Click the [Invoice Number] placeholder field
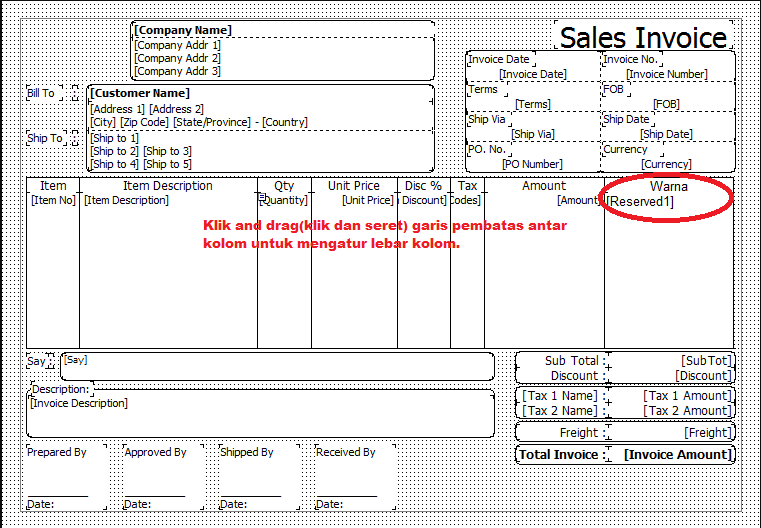Viewport: 761px width, 528px height. coord(666,74)
